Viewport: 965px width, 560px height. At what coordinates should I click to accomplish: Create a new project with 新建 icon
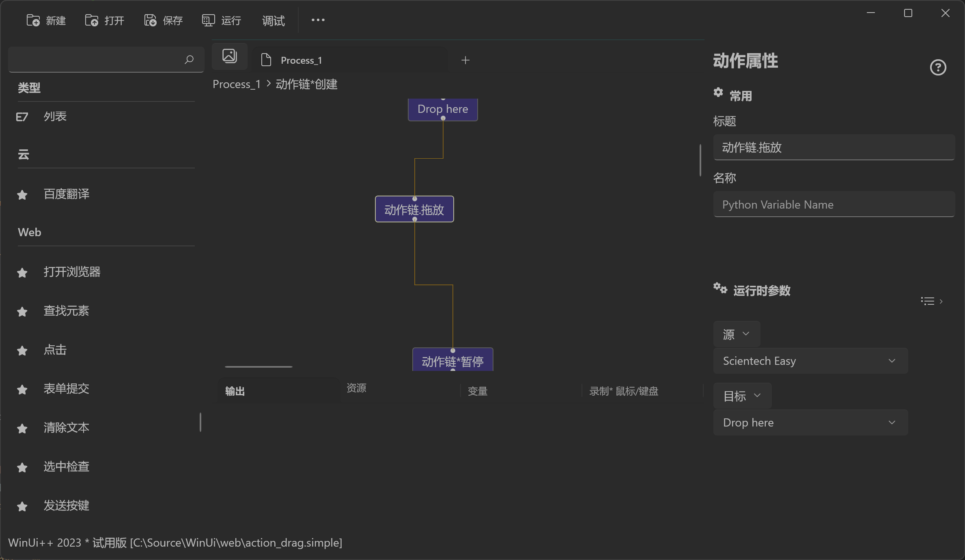point(33,20)
